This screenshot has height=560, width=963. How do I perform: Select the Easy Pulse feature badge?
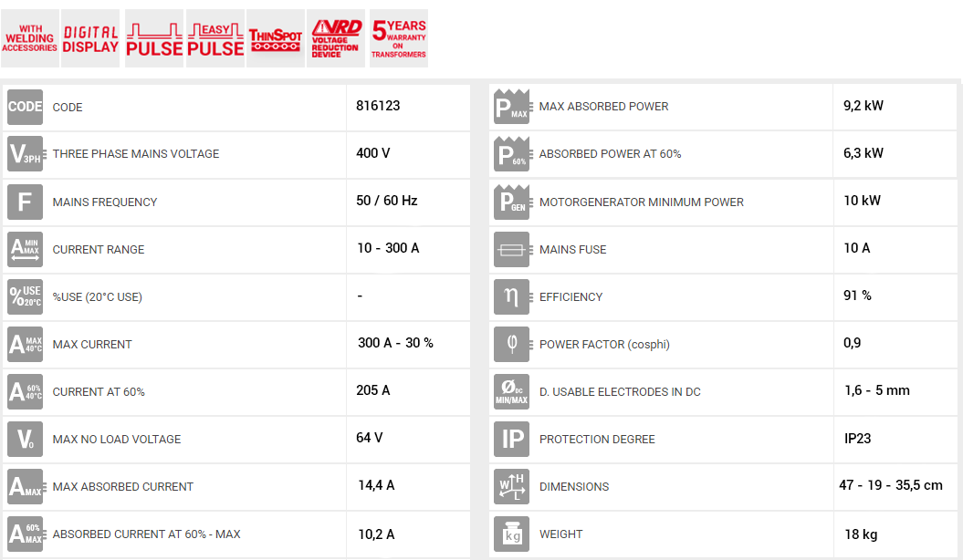tap(215, 38)
